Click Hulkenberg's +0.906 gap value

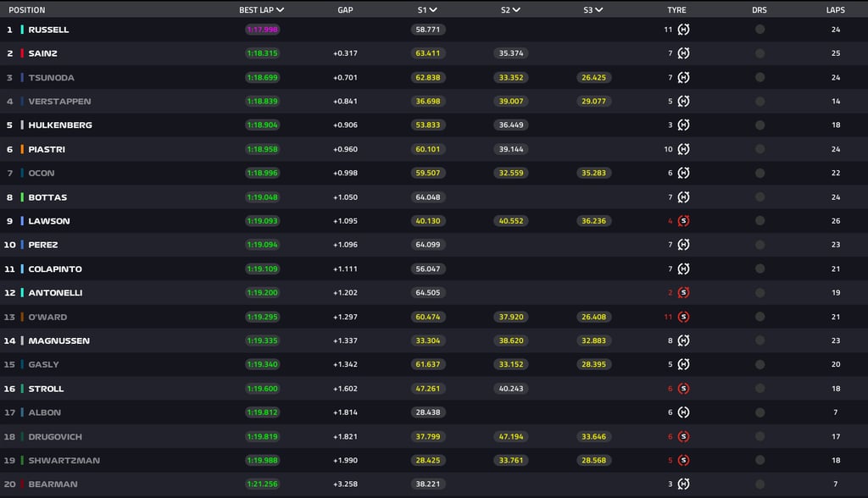pos(346,125)
